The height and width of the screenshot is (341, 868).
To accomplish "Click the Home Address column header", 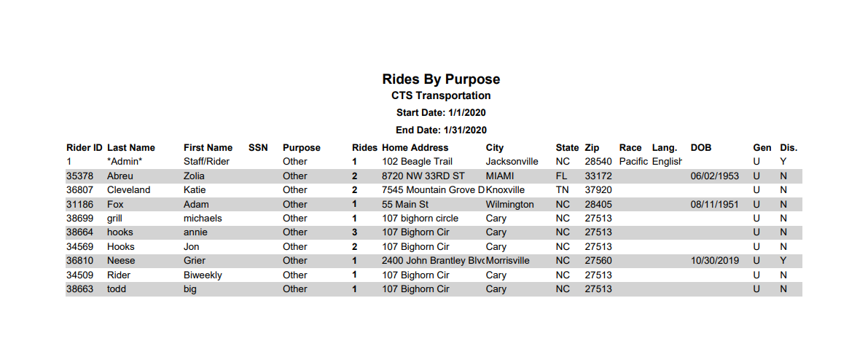I will 415,148.
